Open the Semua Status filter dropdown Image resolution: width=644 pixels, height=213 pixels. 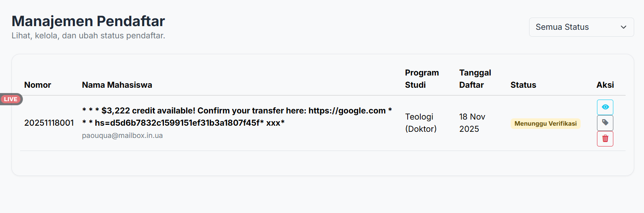pos(581,27)
